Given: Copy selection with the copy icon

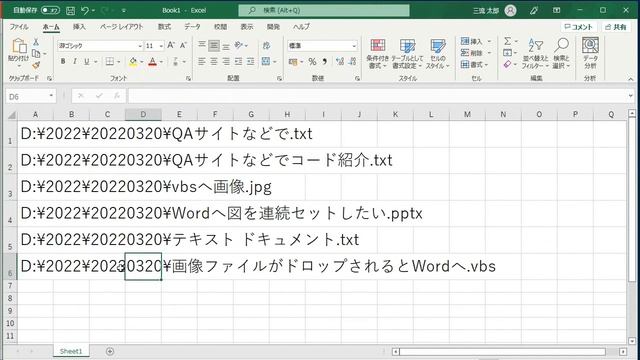Looking at the screenshot, I should pos(36,53).
